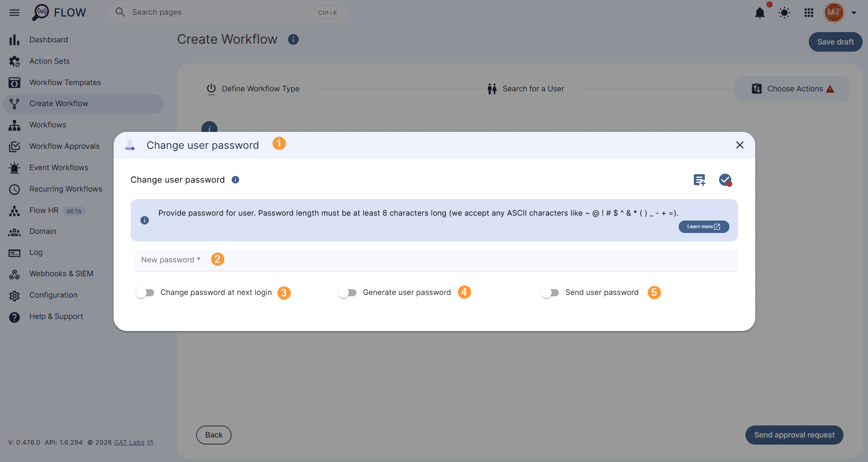Go to Action Sets page

point(49,61)
